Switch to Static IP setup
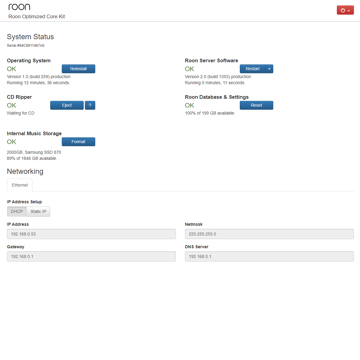The width and height of the screenshot is (360, 360). 38,212
